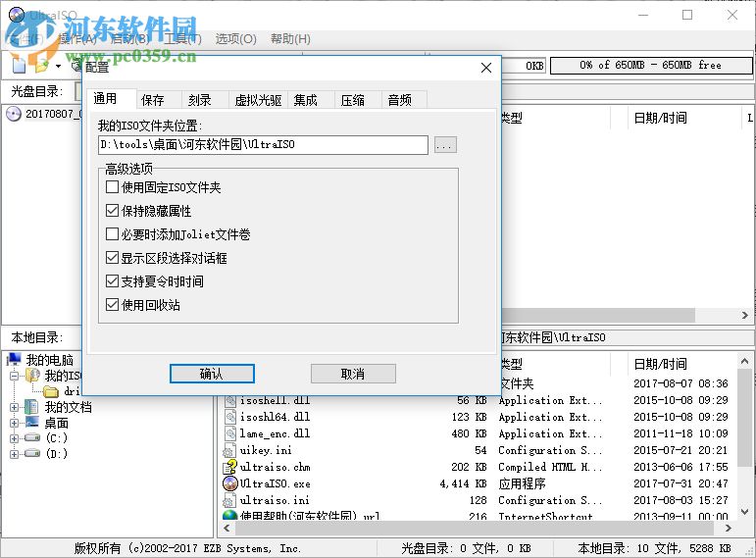Click the UltraISO.exe application icon
756x558 pixels.
click(x=230, y=483)
